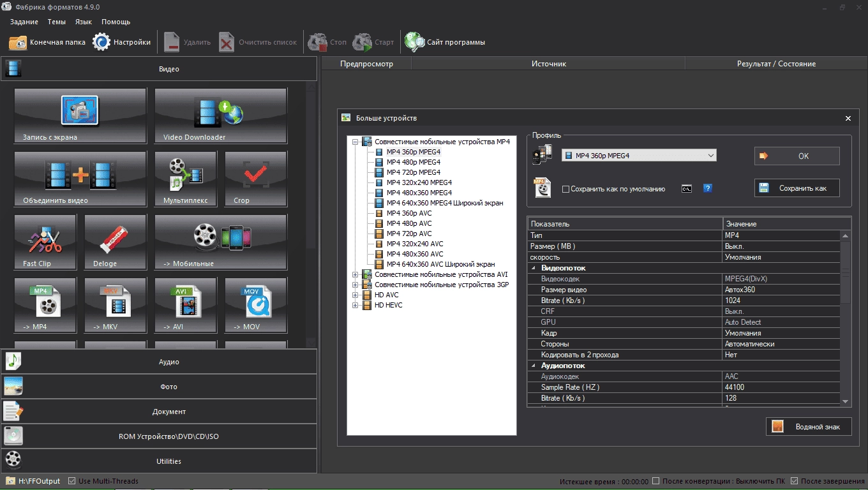
Task: Click the down arrow of the parameter table scrollbar
Action: coord(846,401)
